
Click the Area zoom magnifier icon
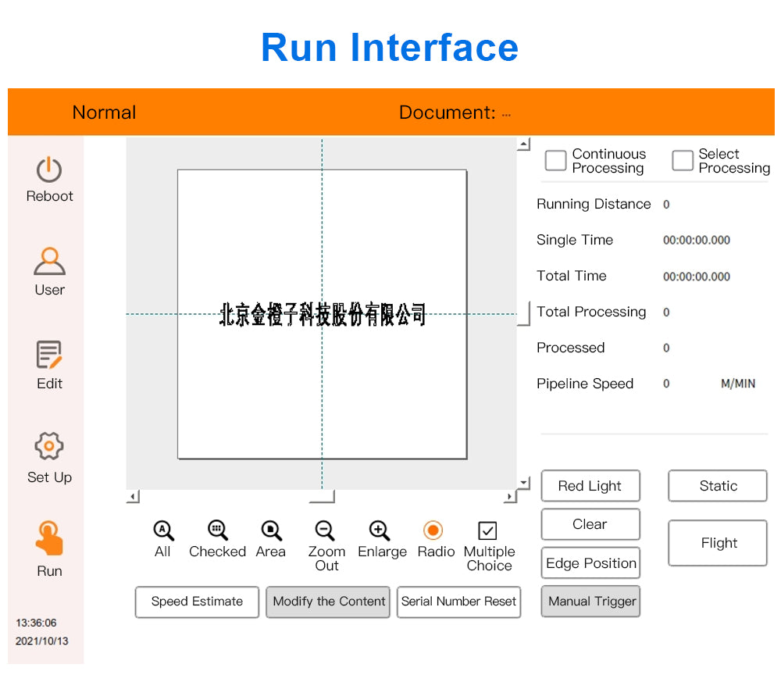[x=272, y=530]
